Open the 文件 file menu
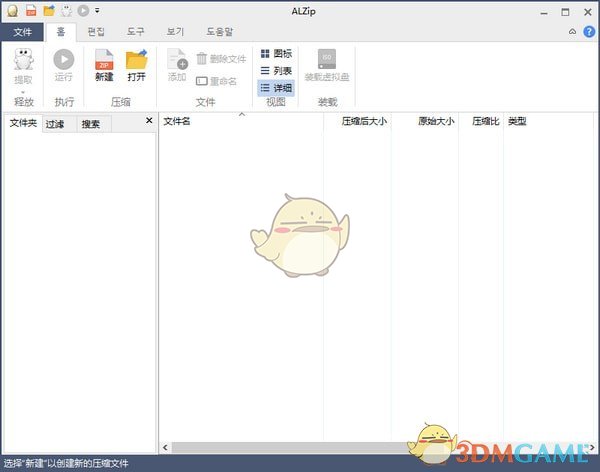The height and width of the screenshot is (472, 600). click(x=22, y=32)
